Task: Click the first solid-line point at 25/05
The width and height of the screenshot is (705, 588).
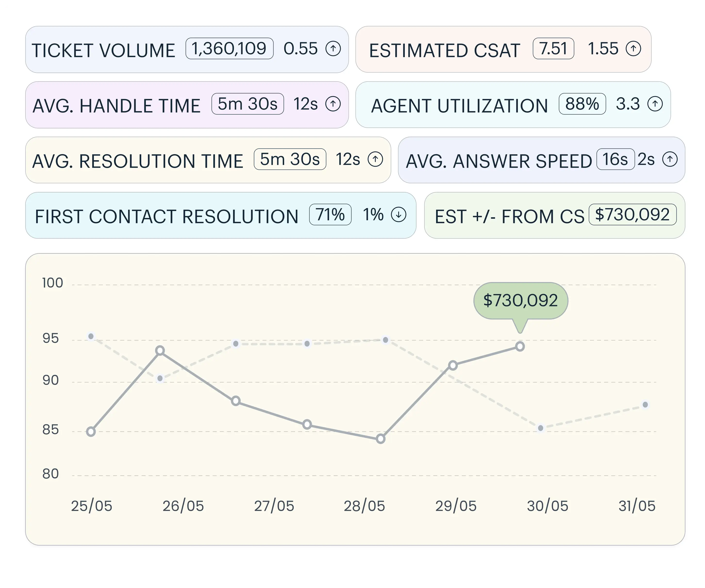Action: pos(91,431)
